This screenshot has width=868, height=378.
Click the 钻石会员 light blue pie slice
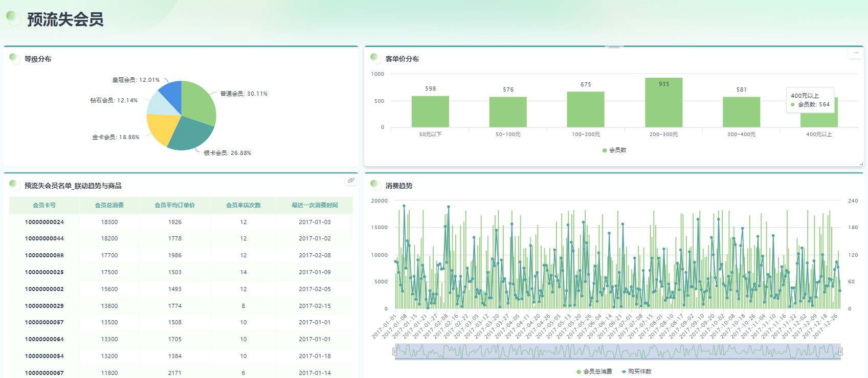(x=161, y=104)
